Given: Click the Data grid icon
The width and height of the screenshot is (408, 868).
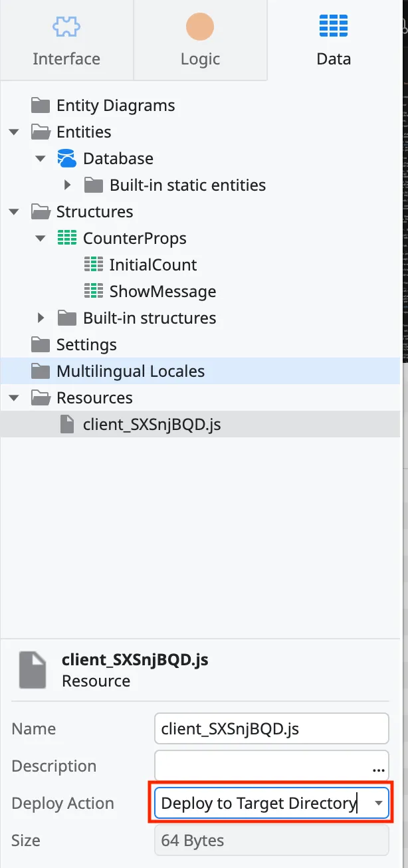Looking at the screenshot, I should (x=333, y=25).
